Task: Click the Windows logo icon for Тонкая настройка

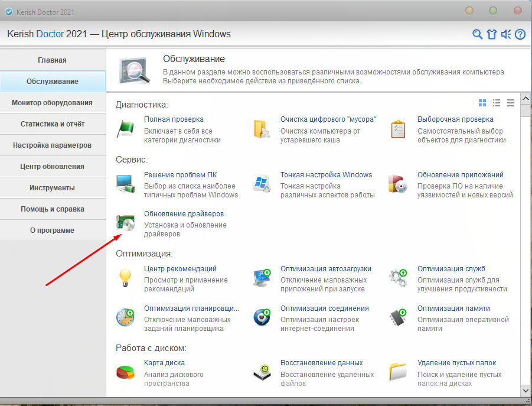Action: [262, 184]
